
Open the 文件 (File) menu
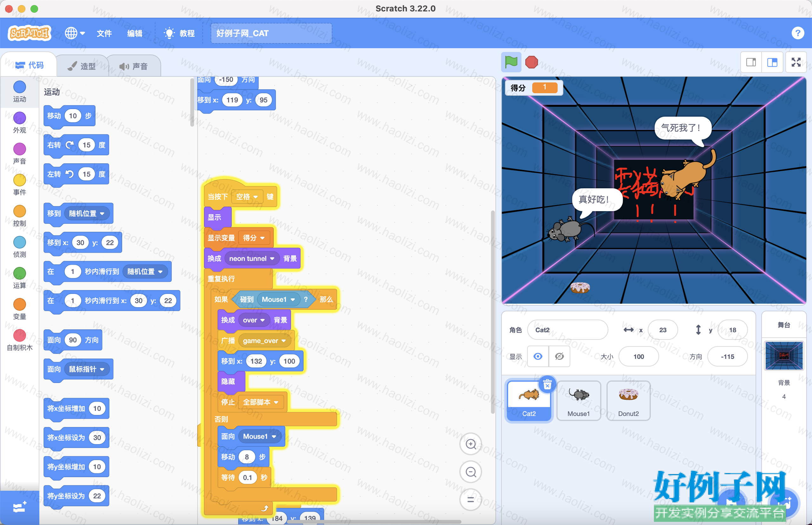coord(104,33)
